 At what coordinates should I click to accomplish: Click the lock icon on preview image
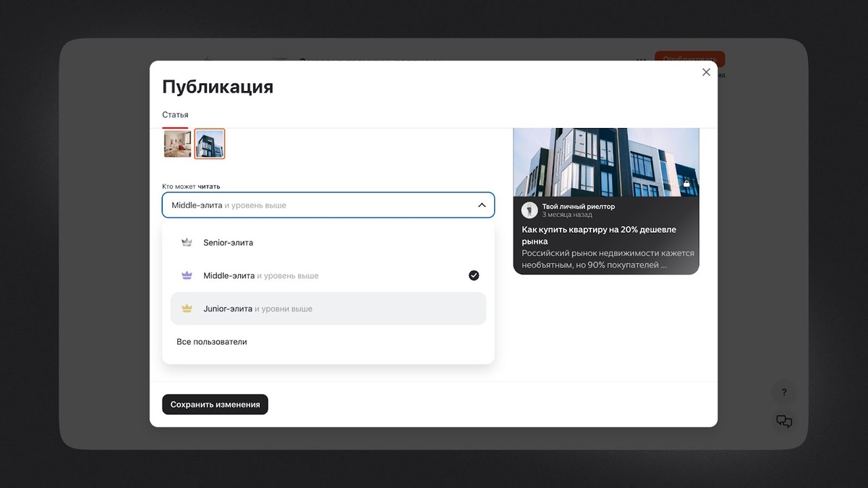tap(686, 184)
